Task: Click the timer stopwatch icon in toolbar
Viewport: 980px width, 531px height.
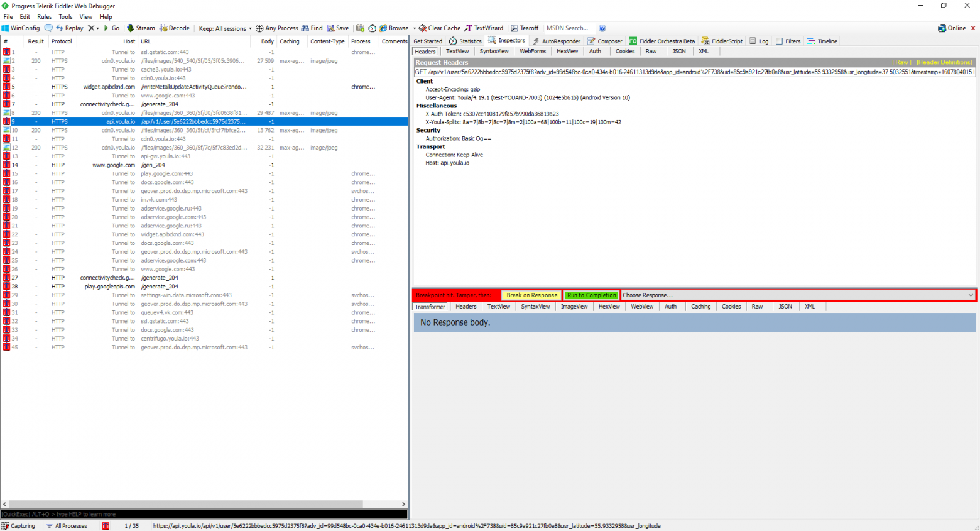Action: (373, 28)
